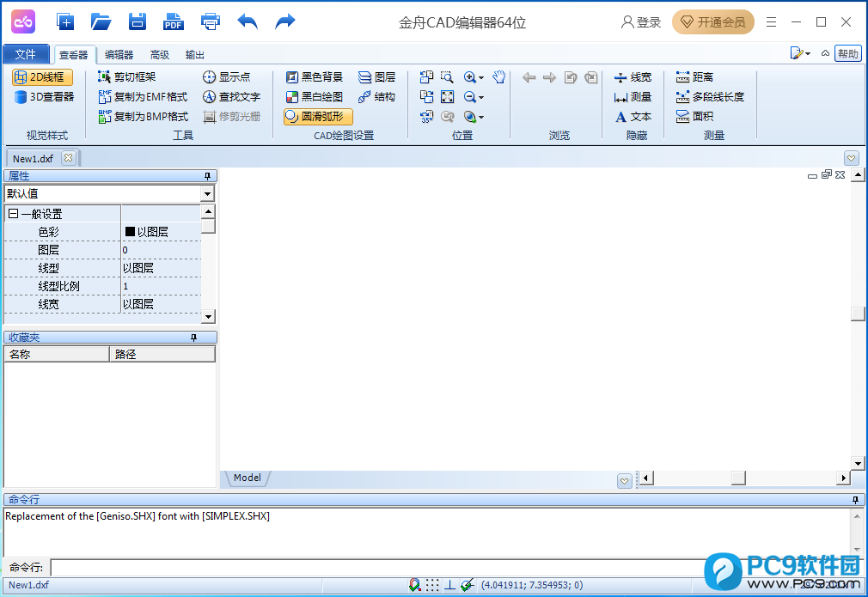Toggle 圆滑弧形 smooth arcs setting

point(318,117)
